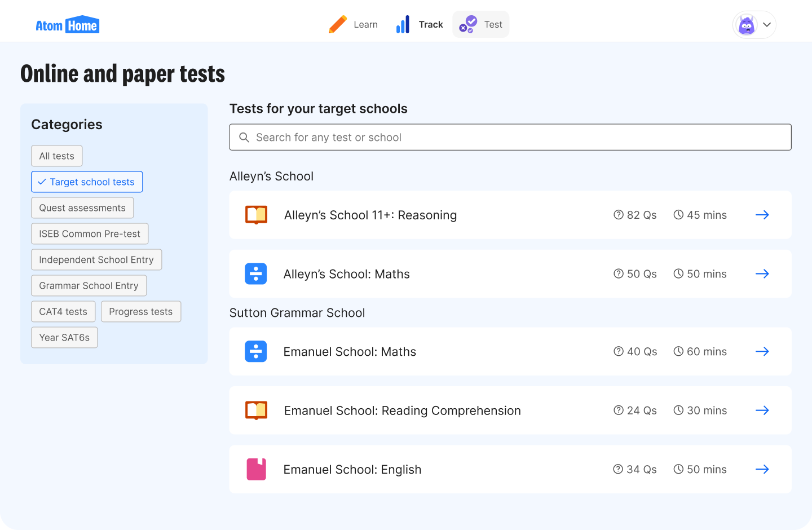812x530 pixels.
Task: Click the 34 Qs question-mark icon
Action: point(618,470)
